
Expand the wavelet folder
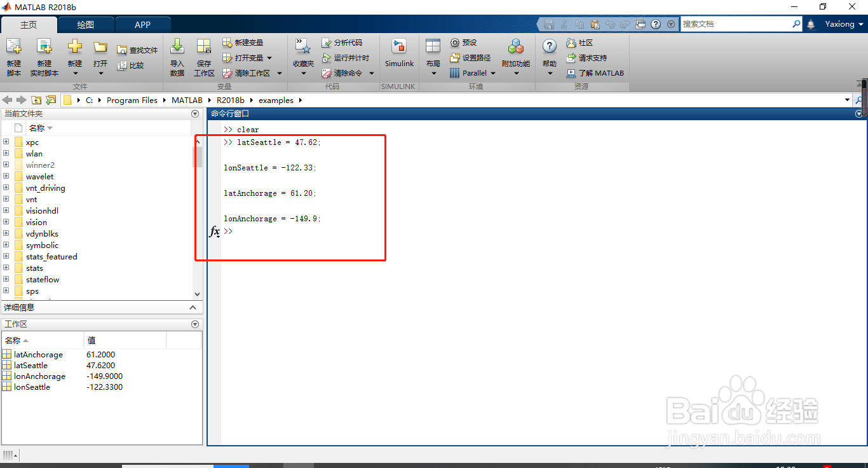[6, 176]
